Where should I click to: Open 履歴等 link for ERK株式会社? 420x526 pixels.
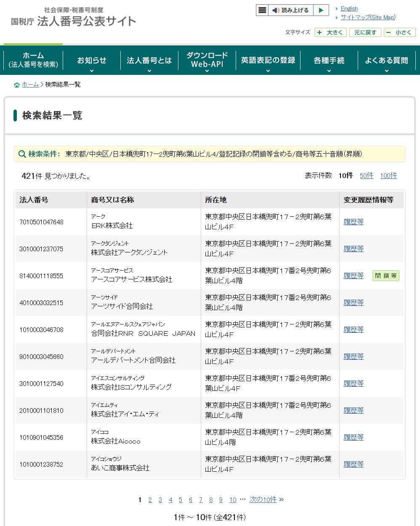pos(354,222)
